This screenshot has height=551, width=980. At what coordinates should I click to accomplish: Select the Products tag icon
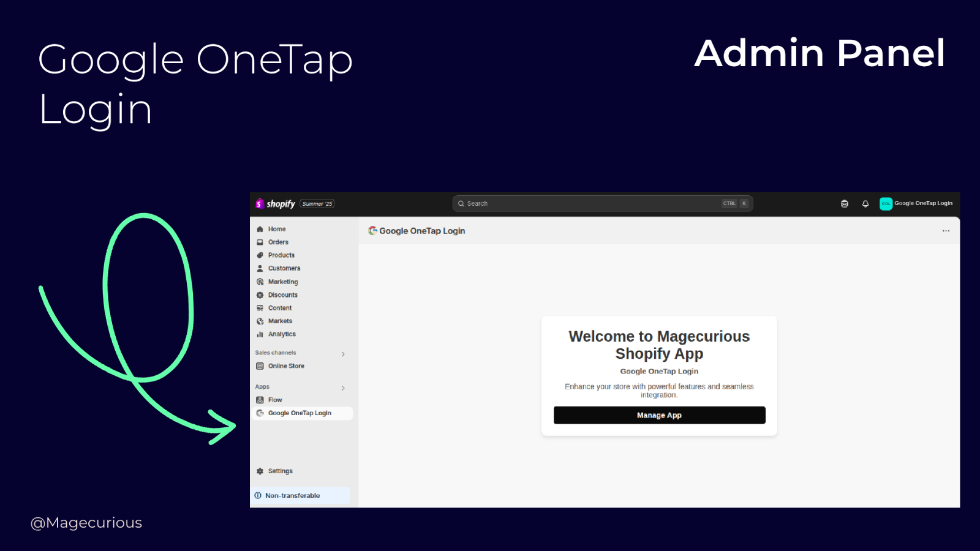pyautogui.click(x=260, y=255)
